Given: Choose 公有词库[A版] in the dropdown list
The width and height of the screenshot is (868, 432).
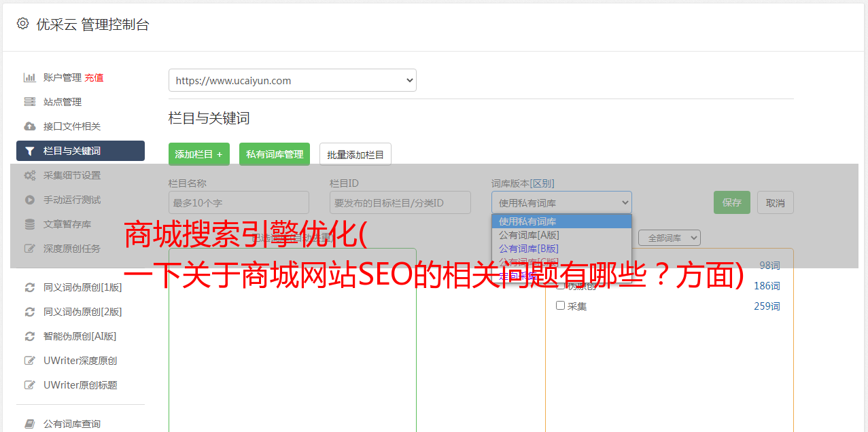Looking at the screenshot, I should pyautogui.click(x=561, y=235).
